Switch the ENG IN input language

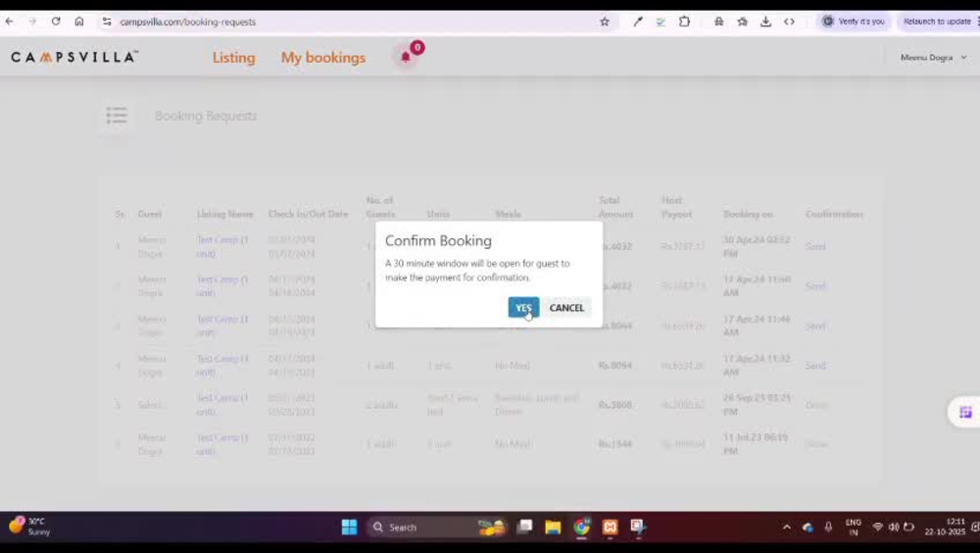(x=854, y=528)
